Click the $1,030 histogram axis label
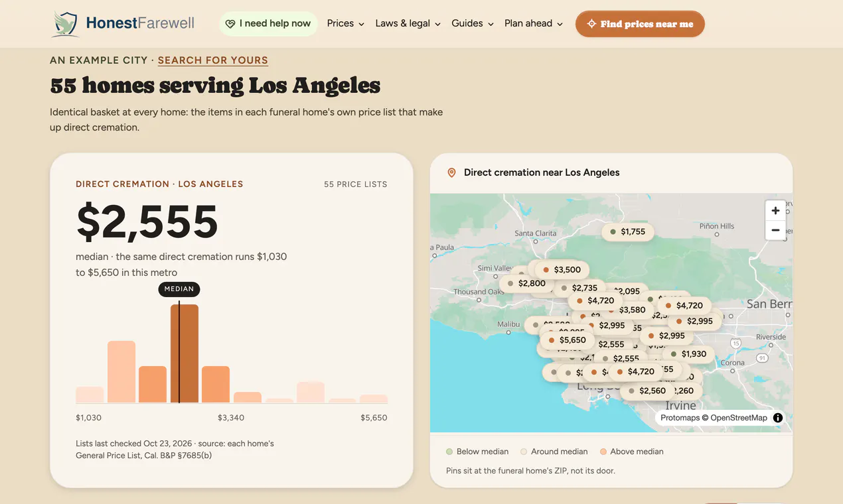 (89, 418)
